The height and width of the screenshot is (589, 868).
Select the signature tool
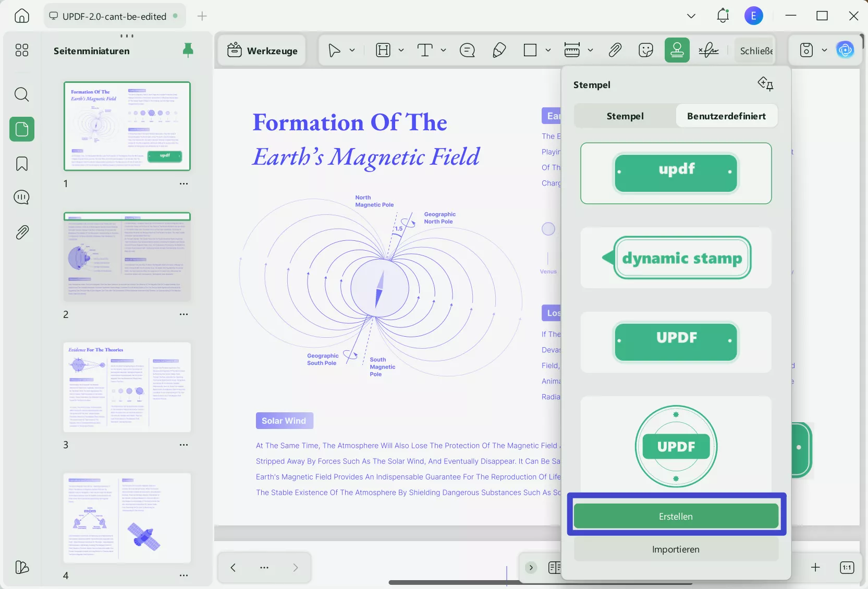click(708, 50)
